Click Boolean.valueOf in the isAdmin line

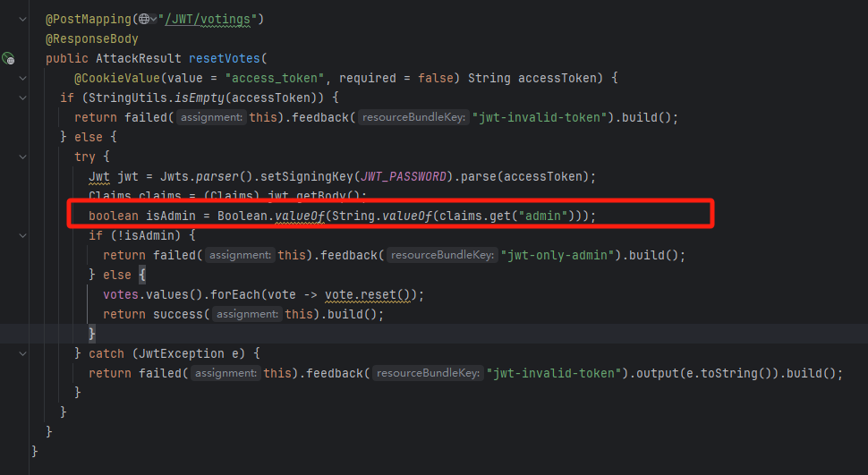tap(271, 216)
